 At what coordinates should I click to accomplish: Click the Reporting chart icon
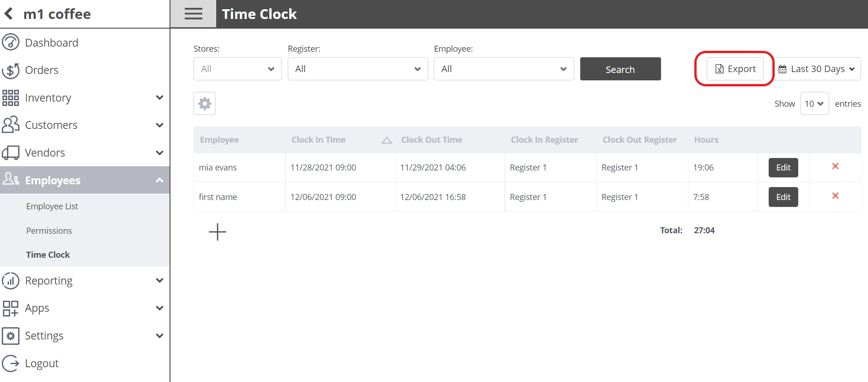11,280
